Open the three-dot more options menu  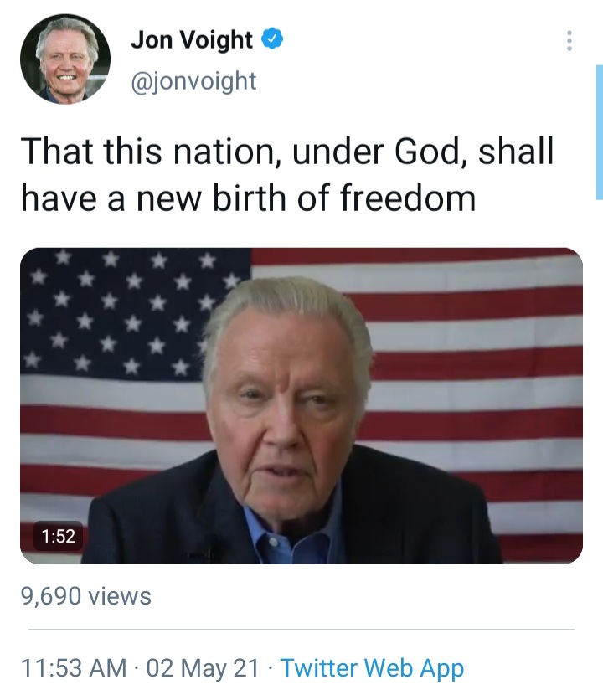[569, 41]
